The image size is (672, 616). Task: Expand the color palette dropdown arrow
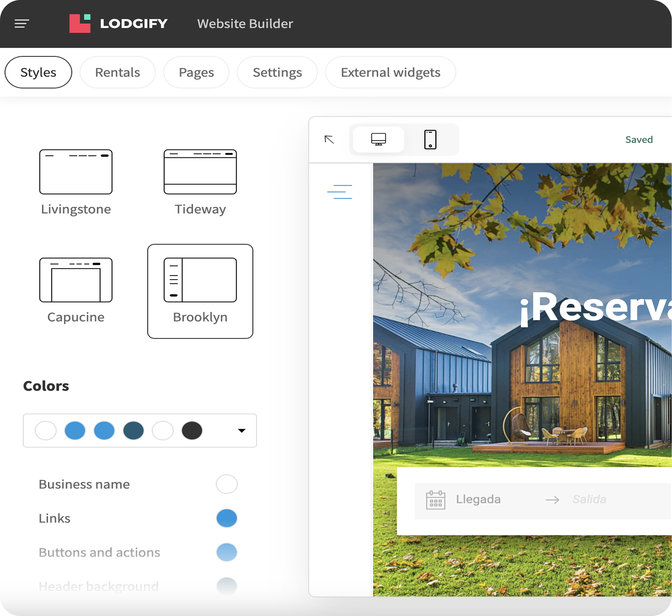[242, 430]
